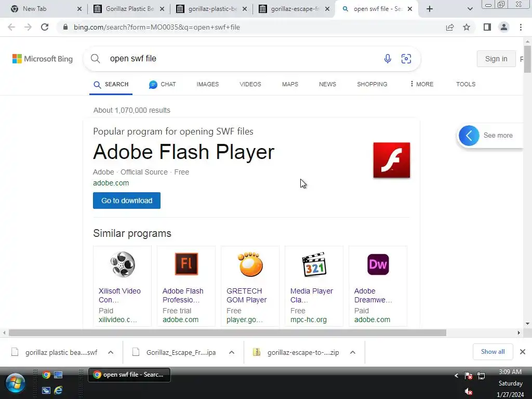Expand the MORE search categories
532x399 pixels.
pos(421,84)
